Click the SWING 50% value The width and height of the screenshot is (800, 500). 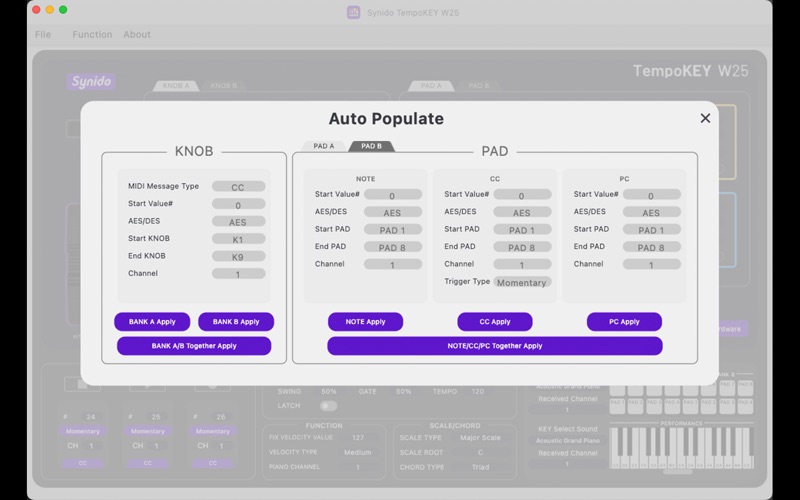[329, 392]
